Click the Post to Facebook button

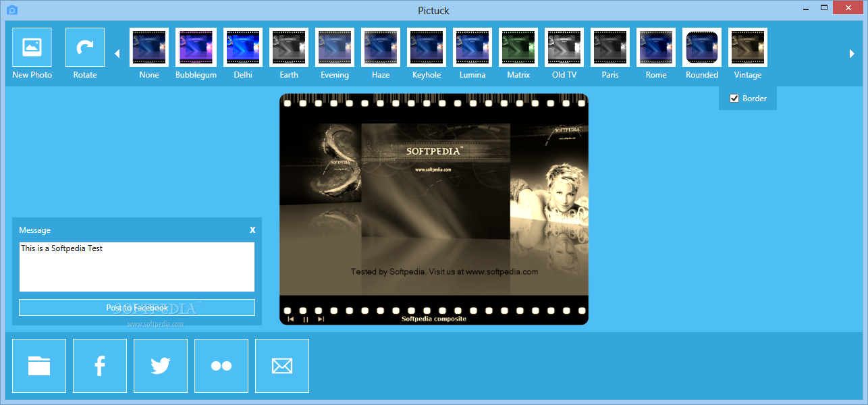(x=137, y=307)
